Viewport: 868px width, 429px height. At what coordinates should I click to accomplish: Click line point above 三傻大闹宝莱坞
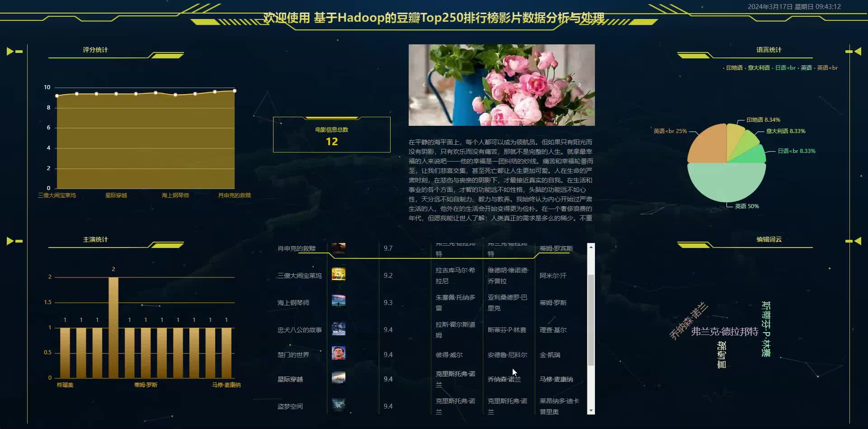[57, 96]
